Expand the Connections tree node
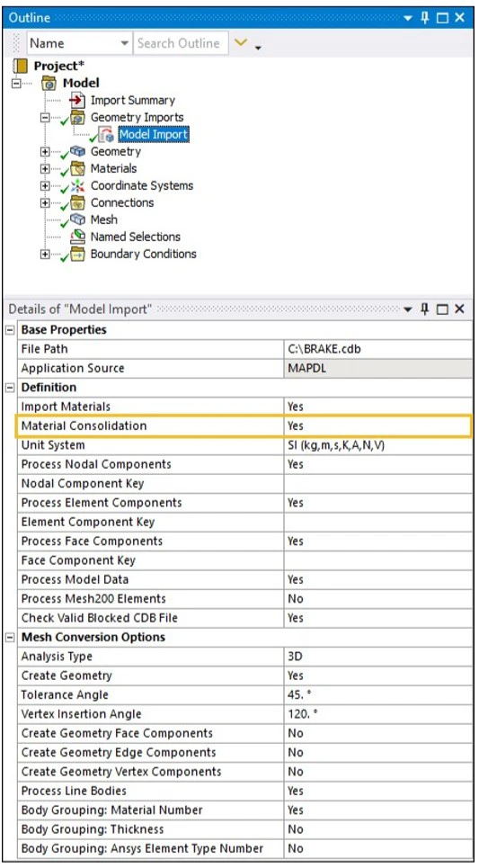The image size is (479, 868). point(45,203)
